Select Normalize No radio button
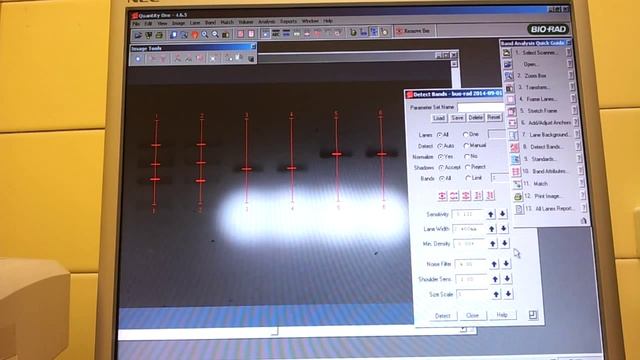The image size is (640, 360). 467,156
